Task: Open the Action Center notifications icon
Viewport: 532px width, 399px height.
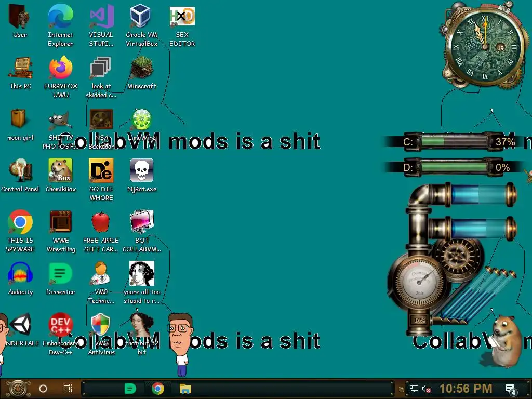Action: (x=511, y=389)
